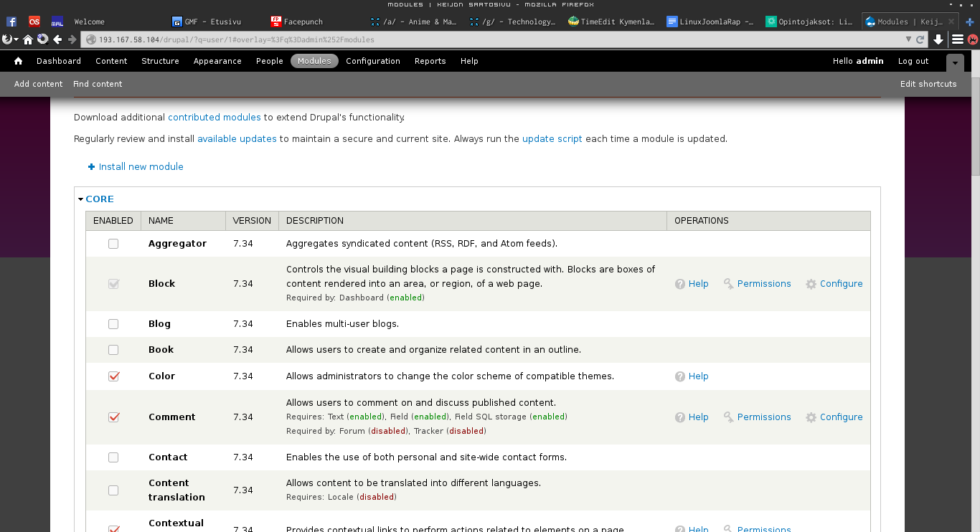The image size is (980, 532).
Task: Click the admin username link
Action: pos(870,61)
